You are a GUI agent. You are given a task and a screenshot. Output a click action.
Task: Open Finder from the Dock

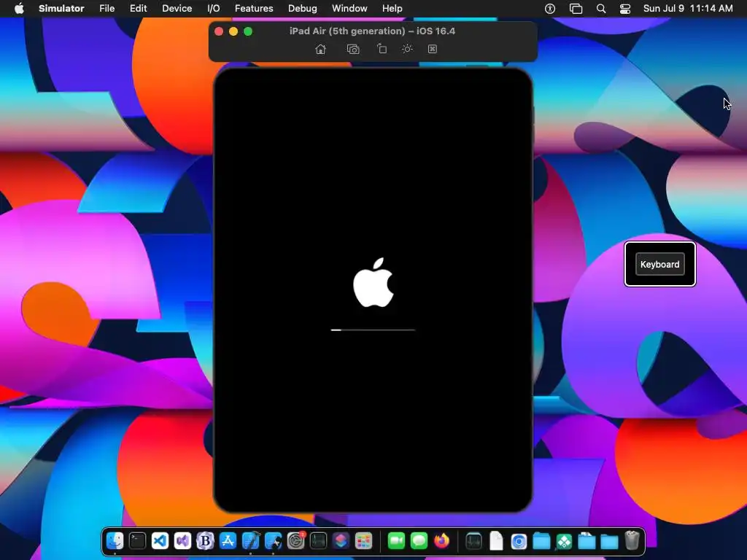tap(115, 541)
